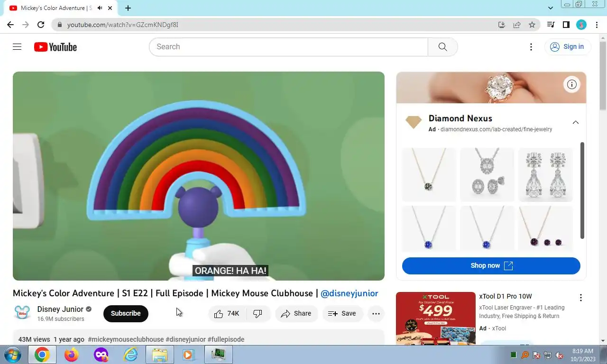Open pear drop earrings product thumbnail

(545, 174)
